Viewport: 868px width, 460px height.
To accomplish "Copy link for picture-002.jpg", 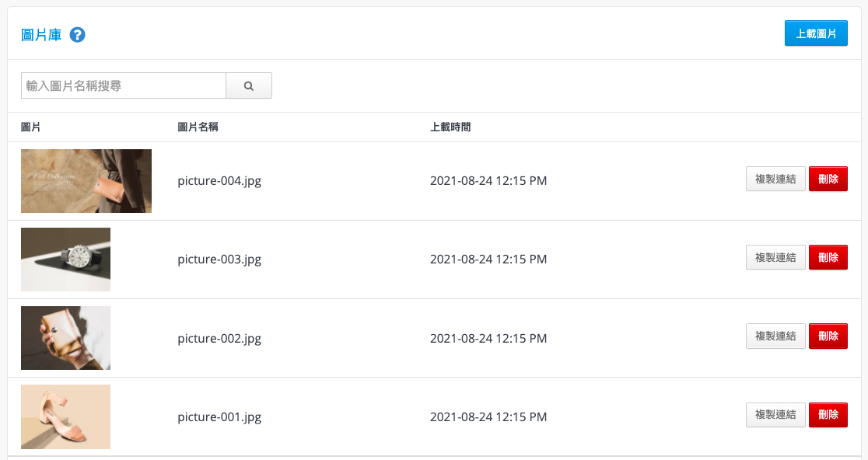I will click(x=775, y=336).
